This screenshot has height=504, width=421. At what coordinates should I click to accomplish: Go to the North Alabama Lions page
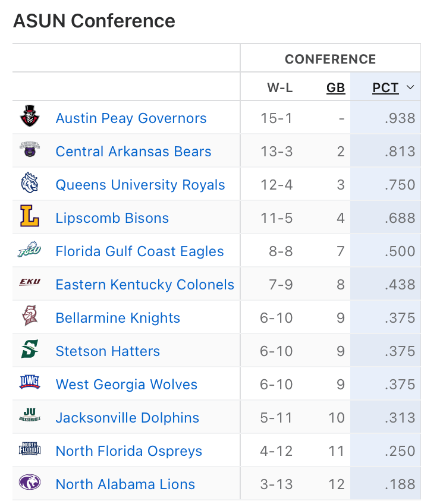click(125, 484)
